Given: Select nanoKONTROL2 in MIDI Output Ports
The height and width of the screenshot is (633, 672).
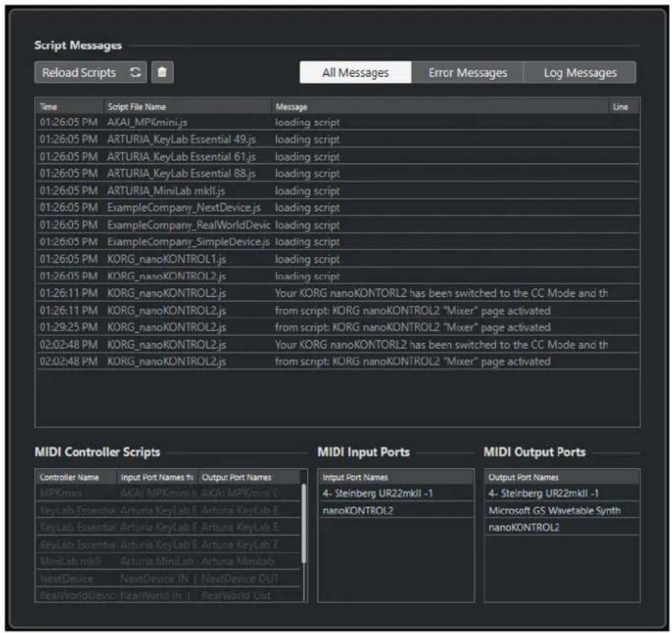Looking at the screenshot, I should (562, 527).
